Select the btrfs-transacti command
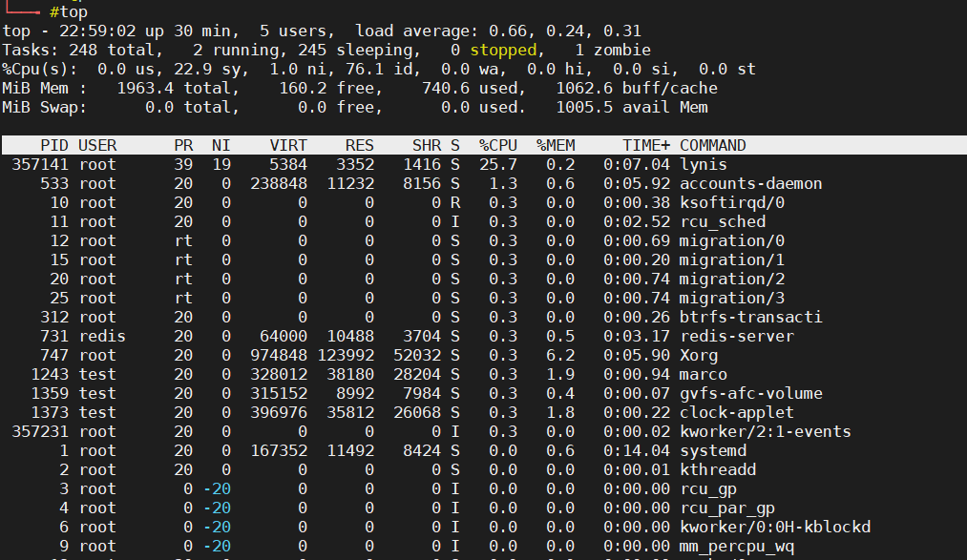The height and width of the screenshot is (560, 967). [750, 318]
